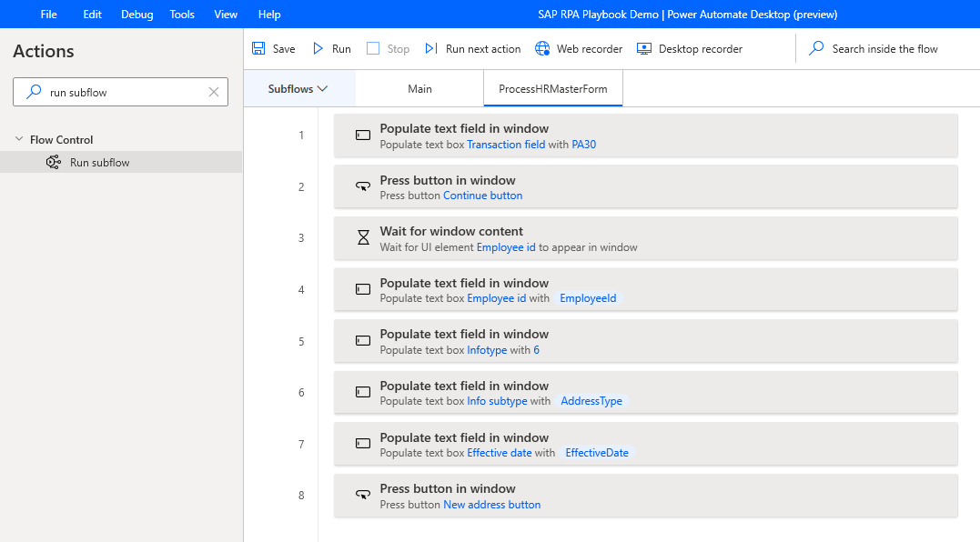980x542 pixels.
Task: Click New address button link in step 8
Action: pos(492,505)
